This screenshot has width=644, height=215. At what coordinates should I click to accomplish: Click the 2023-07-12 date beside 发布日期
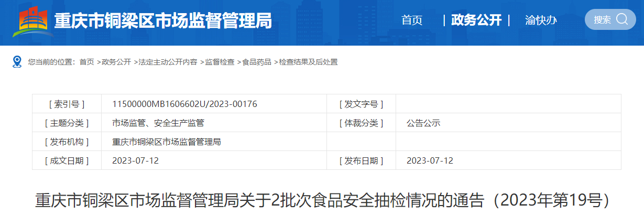430,160
